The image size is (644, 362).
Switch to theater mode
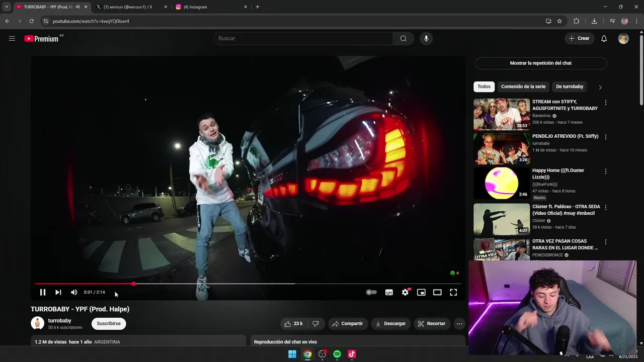(x=437, y=292)
